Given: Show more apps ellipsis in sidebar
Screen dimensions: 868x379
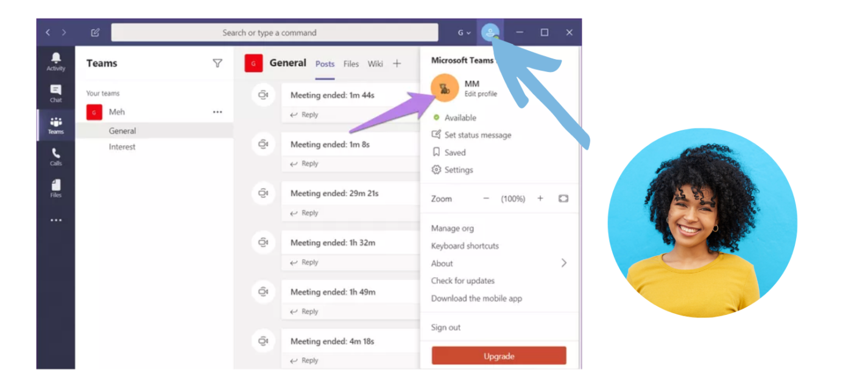Looking at the screenshot, I should pyautogui.click(x=56, y=220).
